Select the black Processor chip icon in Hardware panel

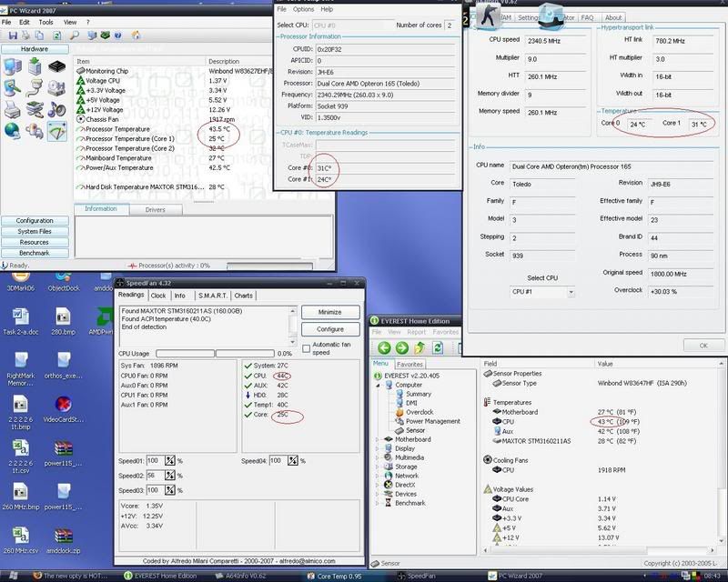(x=56, y=66)
